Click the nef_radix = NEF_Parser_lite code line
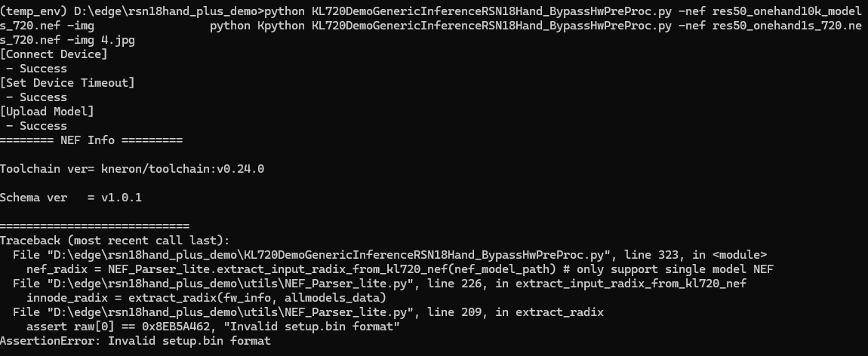The width and height of the screenshot is (868, 356). click(x=400, y=270)
